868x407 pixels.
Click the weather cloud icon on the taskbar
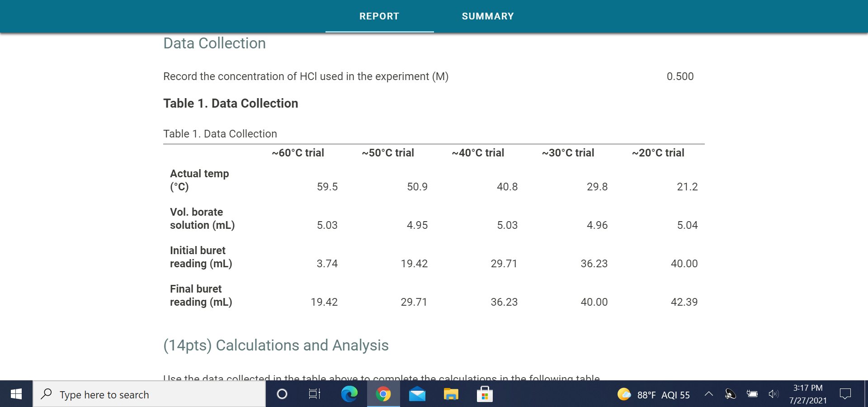pos(624,394)
